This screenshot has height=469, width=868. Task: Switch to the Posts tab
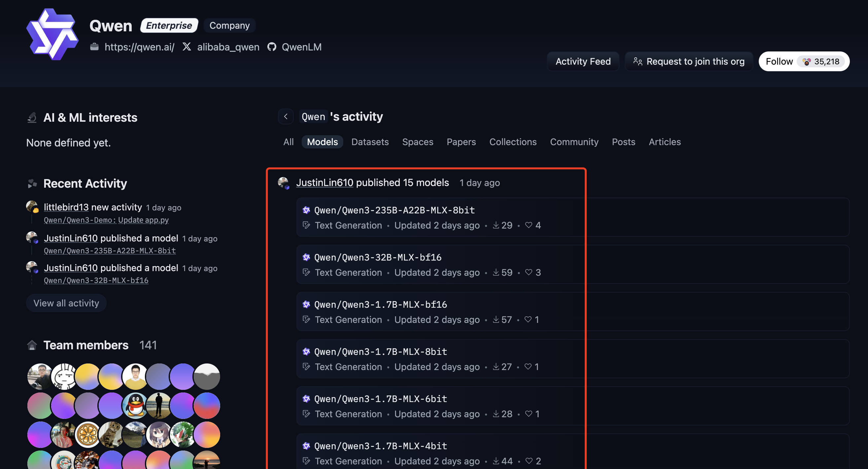pos(624,142)
